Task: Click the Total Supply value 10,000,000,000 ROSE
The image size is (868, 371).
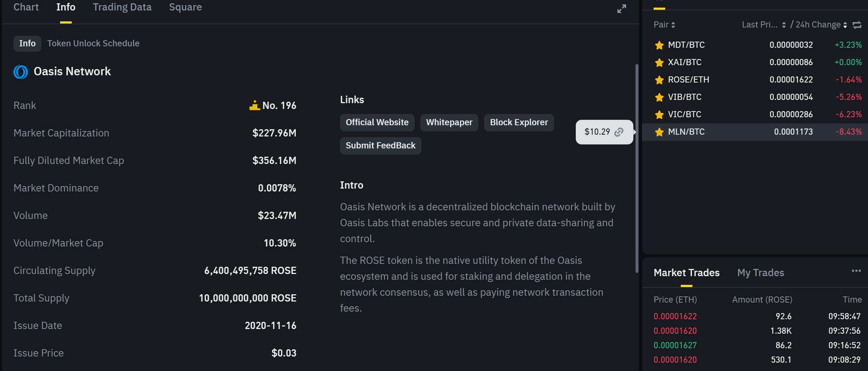Action: coord(248,298)
